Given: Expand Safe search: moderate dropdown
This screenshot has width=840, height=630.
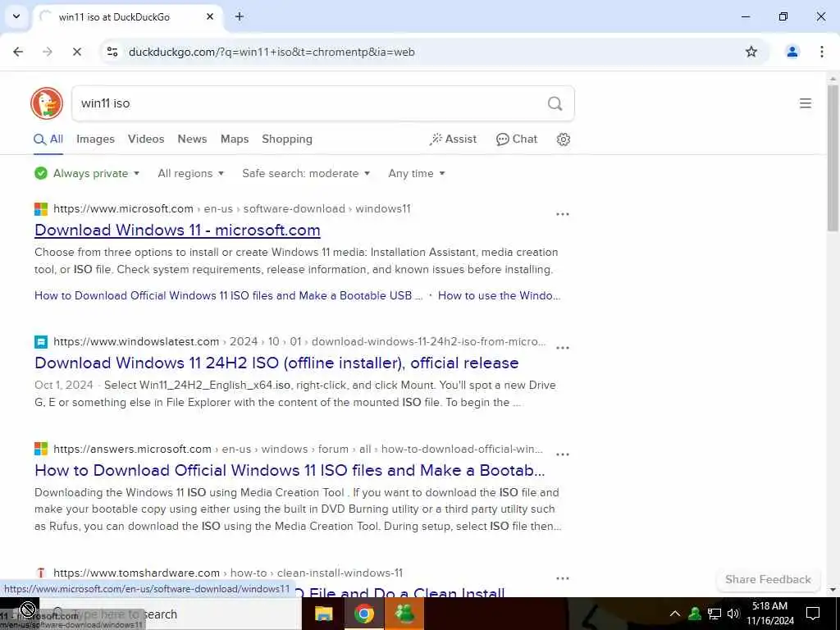Looking at the screenshot, I should [306, 174].
